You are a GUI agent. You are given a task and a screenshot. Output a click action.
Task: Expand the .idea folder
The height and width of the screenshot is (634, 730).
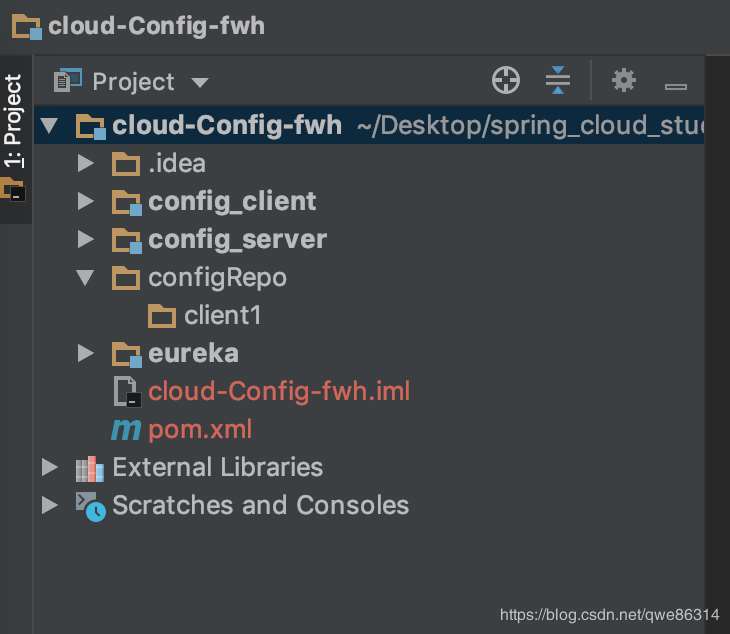(x=86, y=164)
